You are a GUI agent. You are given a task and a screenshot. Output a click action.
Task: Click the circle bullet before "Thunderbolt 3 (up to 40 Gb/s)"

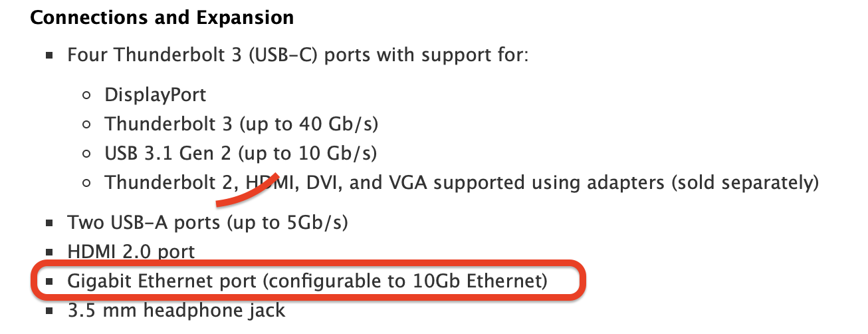[86, 124]
